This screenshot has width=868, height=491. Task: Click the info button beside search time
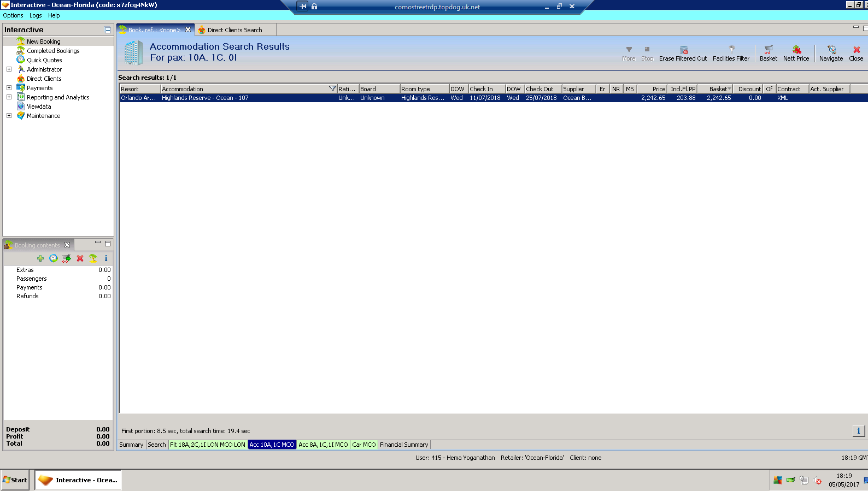(x=859, y=431)
